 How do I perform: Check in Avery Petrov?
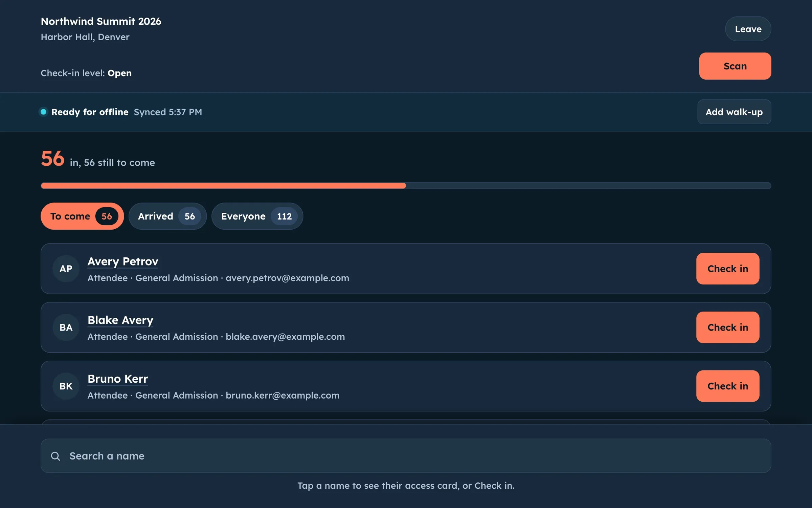[728, 269]
